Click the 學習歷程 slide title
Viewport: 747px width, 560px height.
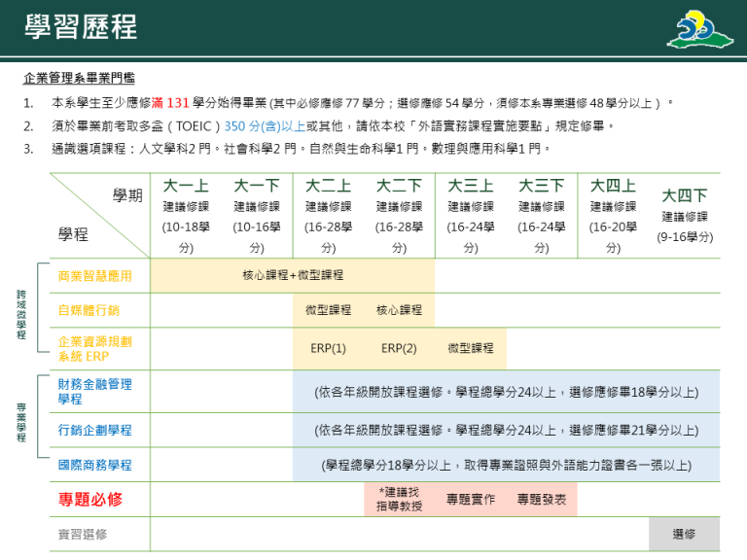coord(82,26)
